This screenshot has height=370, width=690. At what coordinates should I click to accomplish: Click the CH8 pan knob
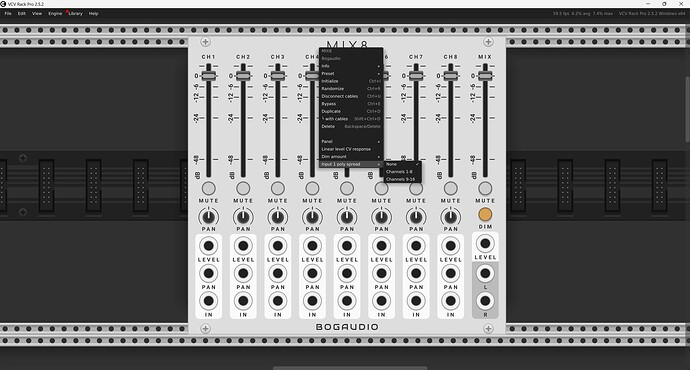(x=451, y=217)
